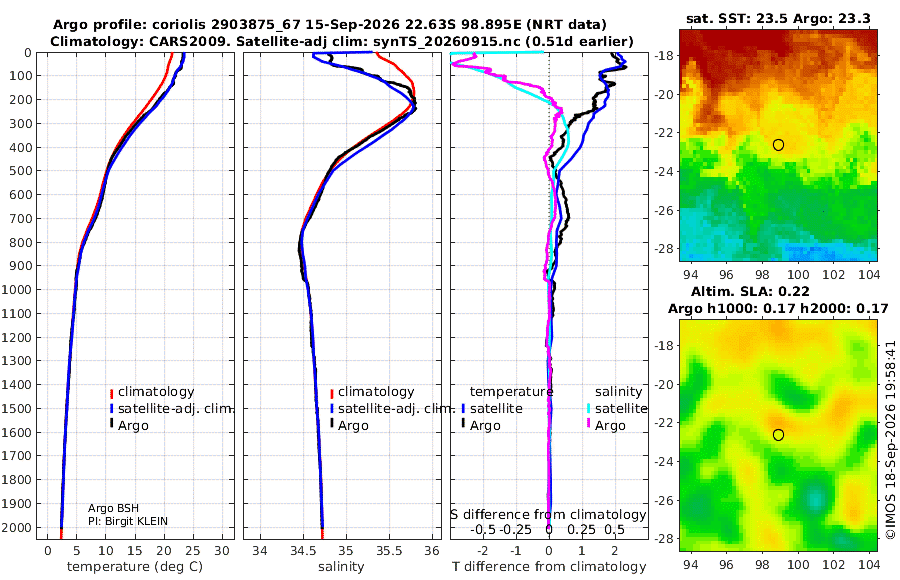Click the float location circle on SST map

pos(778,145)
